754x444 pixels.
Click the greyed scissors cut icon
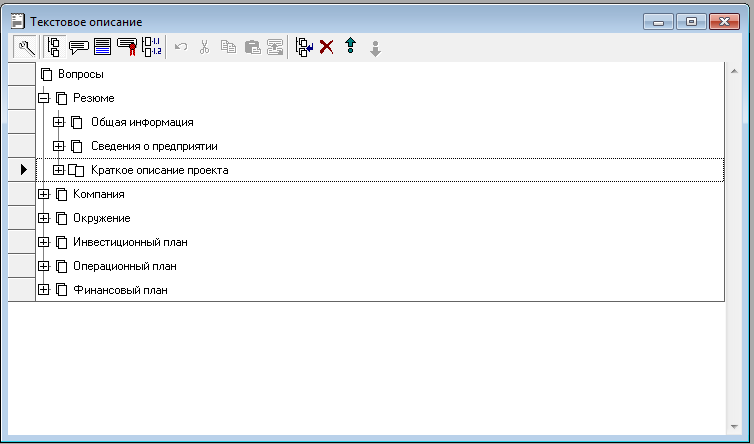click(205, 47)
